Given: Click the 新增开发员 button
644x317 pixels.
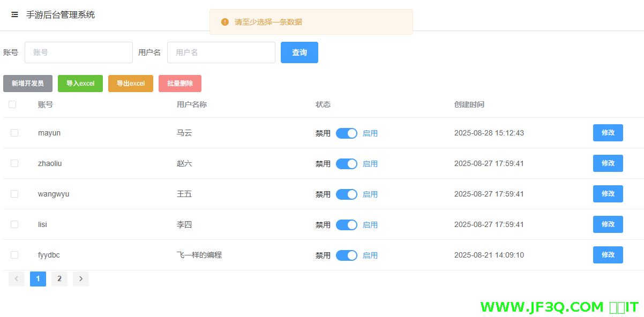Looking at the screenshot, I should pyautogui.click(x=27, y=83).
